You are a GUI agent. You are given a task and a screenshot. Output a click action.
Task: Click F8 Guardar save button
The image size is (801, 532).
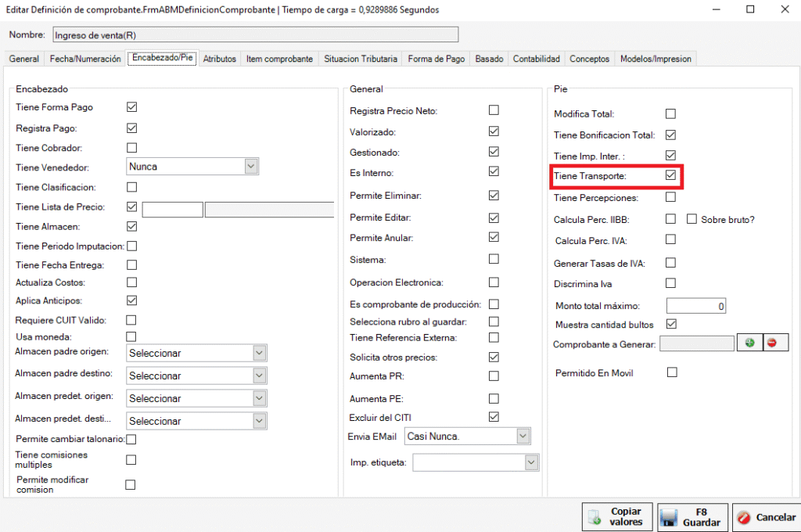pos(692,516)
